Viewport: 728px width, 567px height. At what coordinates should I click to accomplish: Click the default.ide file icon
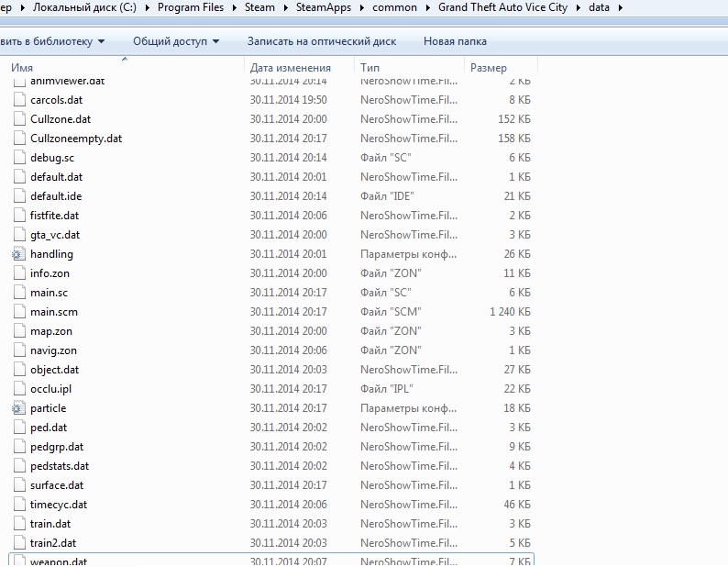coord(19,196)
